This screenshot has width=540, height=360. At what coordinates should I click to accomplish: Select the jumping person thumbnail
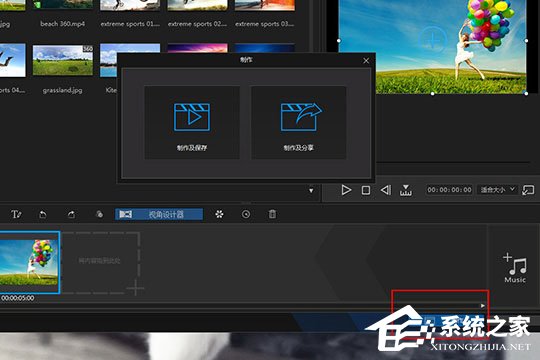(x=12, y=60)
